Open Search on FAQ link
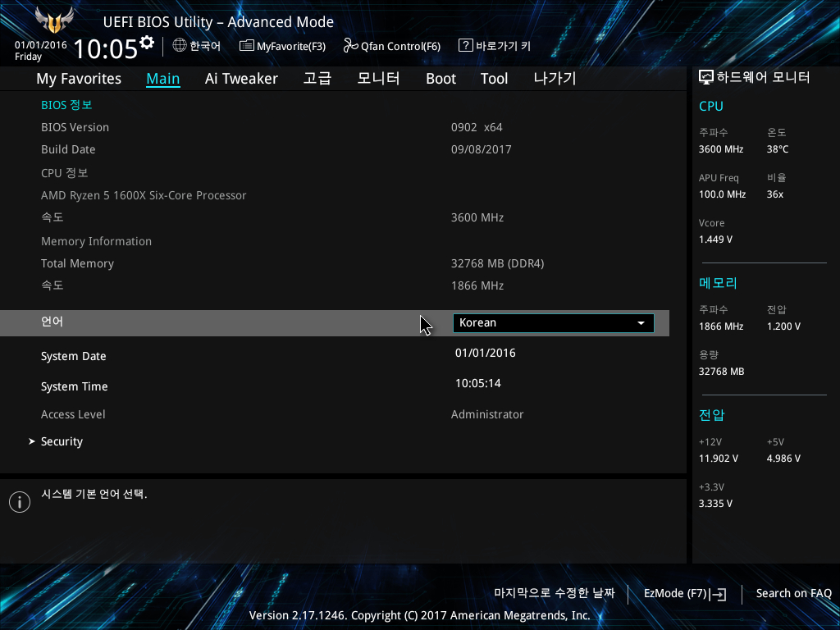The width and height of the screenshot is (840, 630). 793,594
